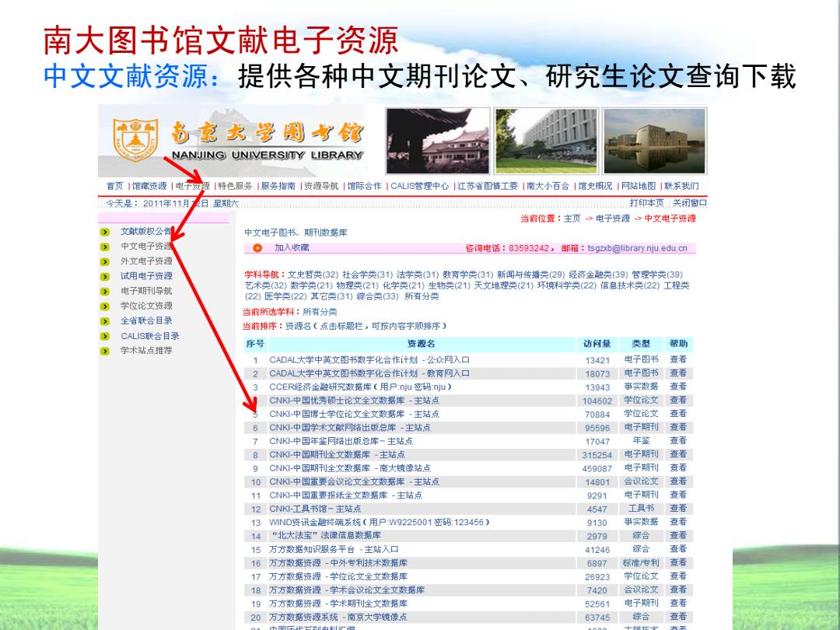Click the visit count 459087
The height and width of the screenshot is (630, 840).
tap(597, 468)
